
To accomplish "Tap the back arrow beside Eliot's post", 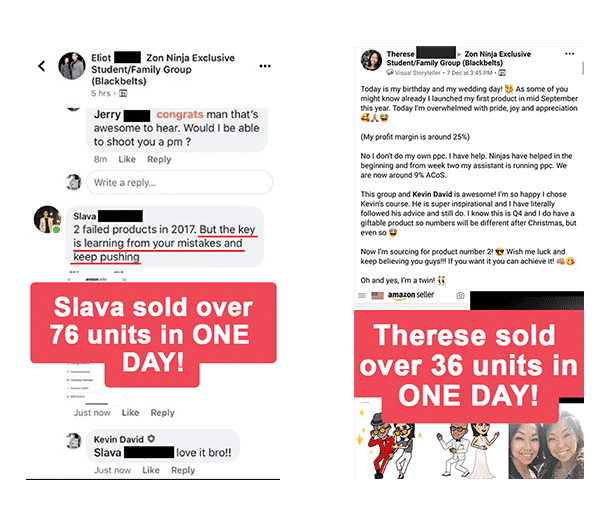I will click(x=42, y=66).
